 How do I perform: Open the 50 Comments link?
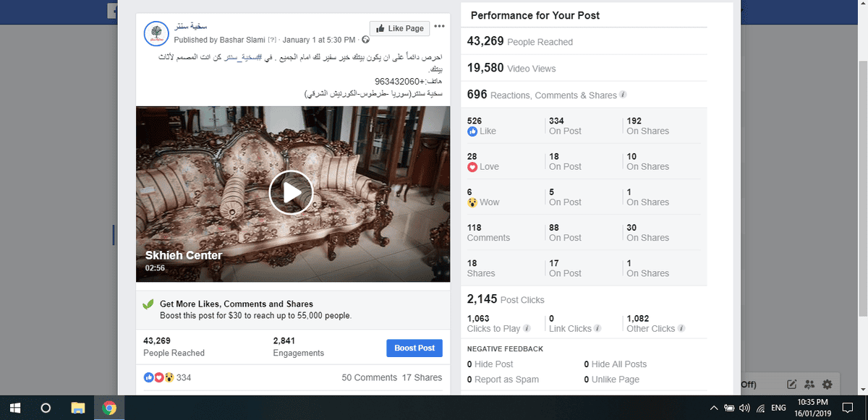point(369,377)
